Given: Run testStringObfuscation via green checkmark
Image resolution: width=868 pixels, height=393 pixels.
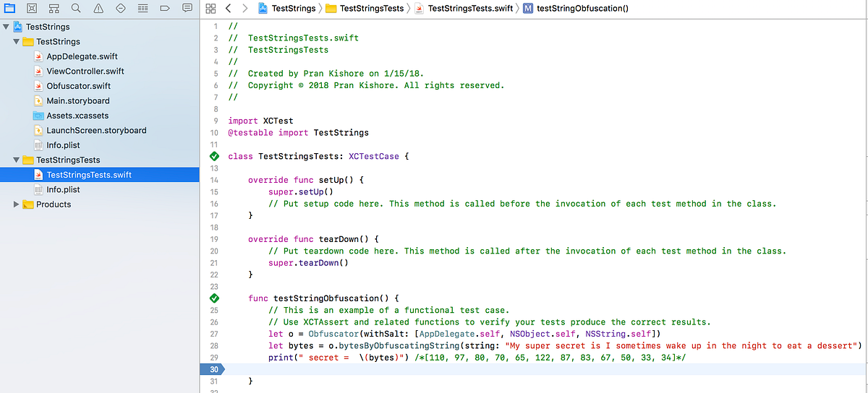Looking at the screenshot, I should (x=214, y=298).
